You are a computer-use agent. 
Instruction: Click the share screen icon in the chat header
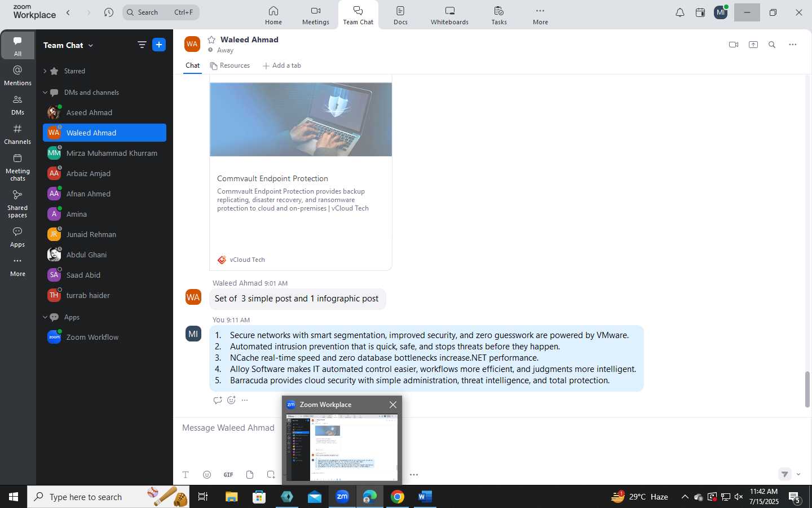(753, 45)
